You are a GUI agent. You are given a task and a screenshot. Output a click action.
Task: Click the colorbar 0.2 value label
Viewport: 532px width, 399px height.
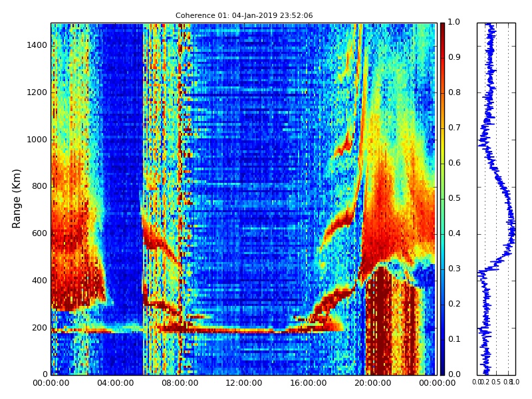(454, 305)
